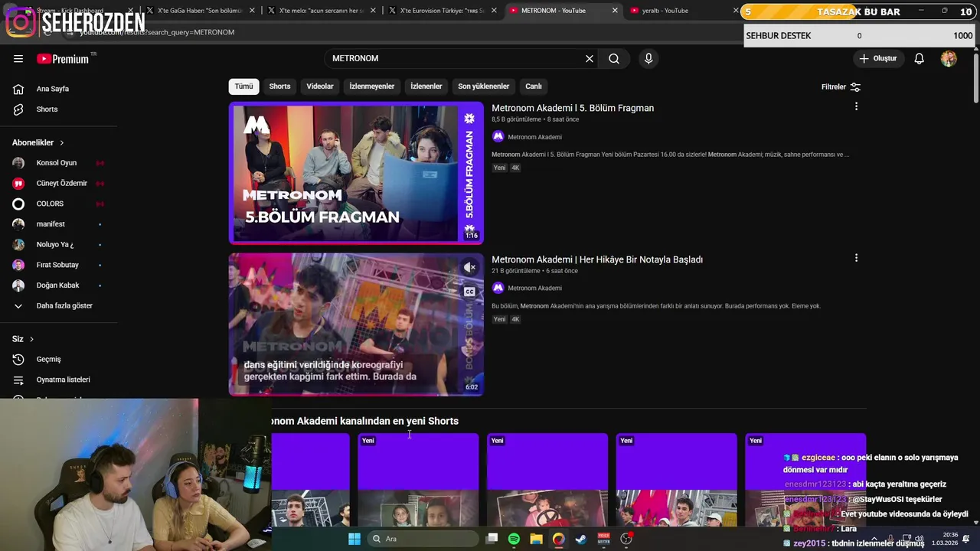Expand the Siz section chevron

tap(31, 339)
